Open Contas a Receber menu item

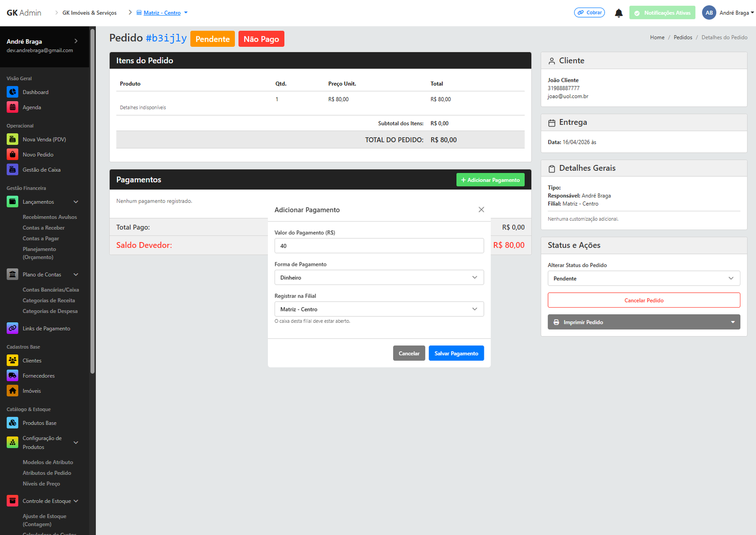coord(43,228)
